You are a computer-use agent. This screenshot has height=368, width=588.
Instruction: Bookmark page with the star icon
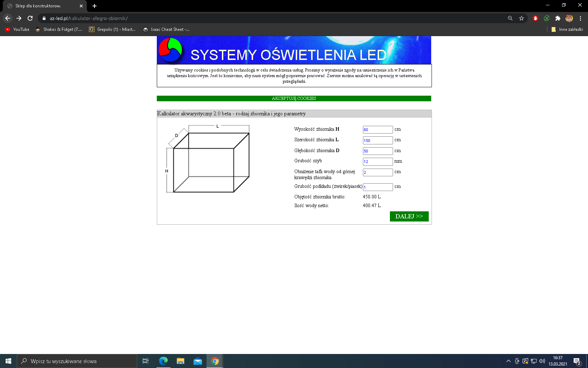coord(521,18)
